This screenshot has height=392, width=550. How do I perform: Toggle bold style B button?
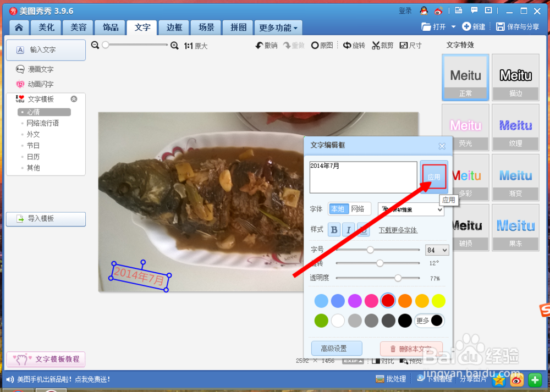pyautogui.click(x=334, y=230)
